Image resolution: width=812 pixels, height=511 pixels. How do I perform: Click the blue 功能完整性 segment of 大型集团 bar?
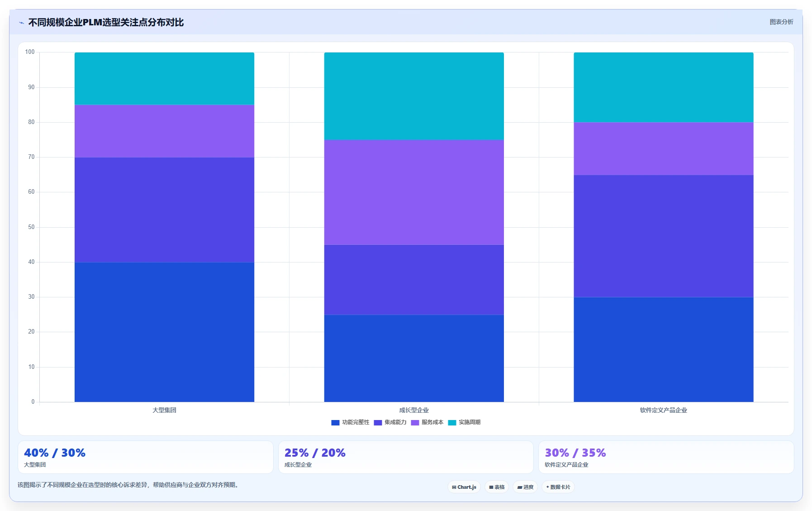(x=164, y=332)
